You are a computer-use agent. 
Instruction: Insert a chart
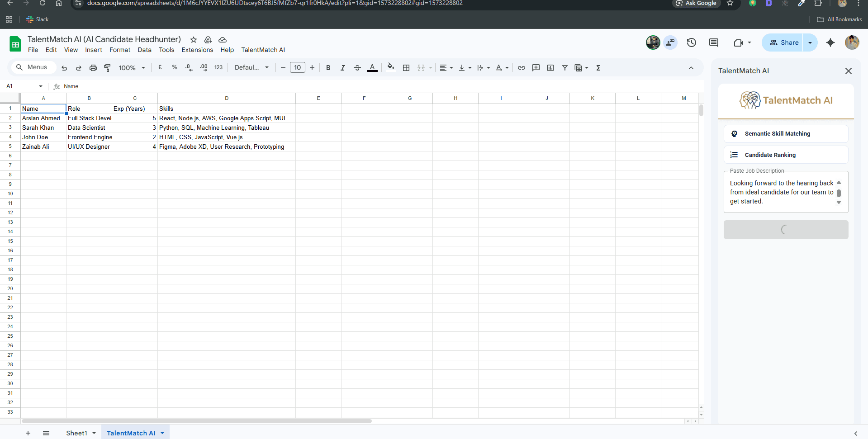click(x=550, y=68)
